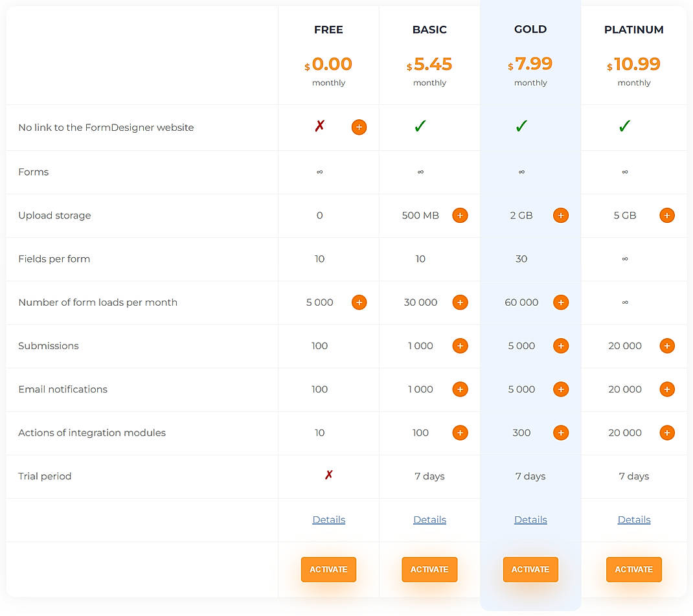Click plus icon next to Gold 2 GB storage
Screen dimensions: 693x616
pyautogui.click(x=561, y=215)
